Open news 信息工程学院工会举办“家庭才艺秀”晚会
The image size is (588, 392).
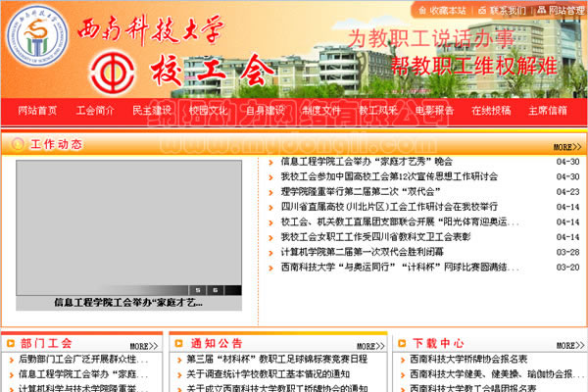pos(367,162)
